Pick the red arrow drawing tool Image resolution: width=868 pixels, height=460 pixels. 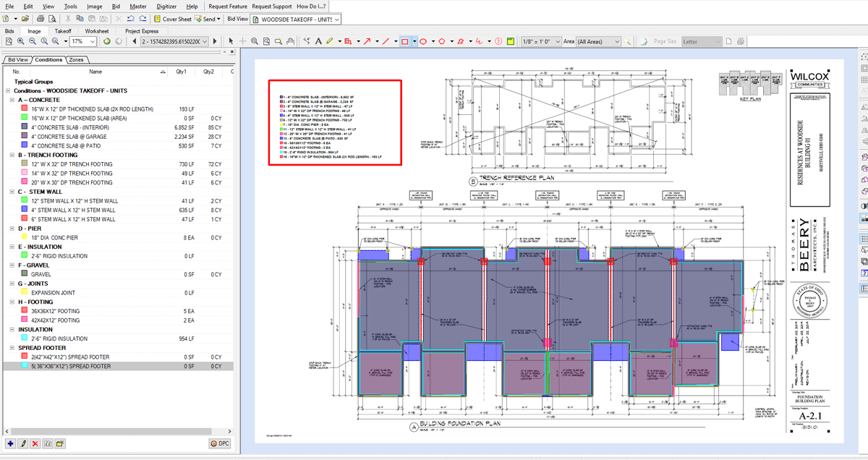(x=367, y=41)
